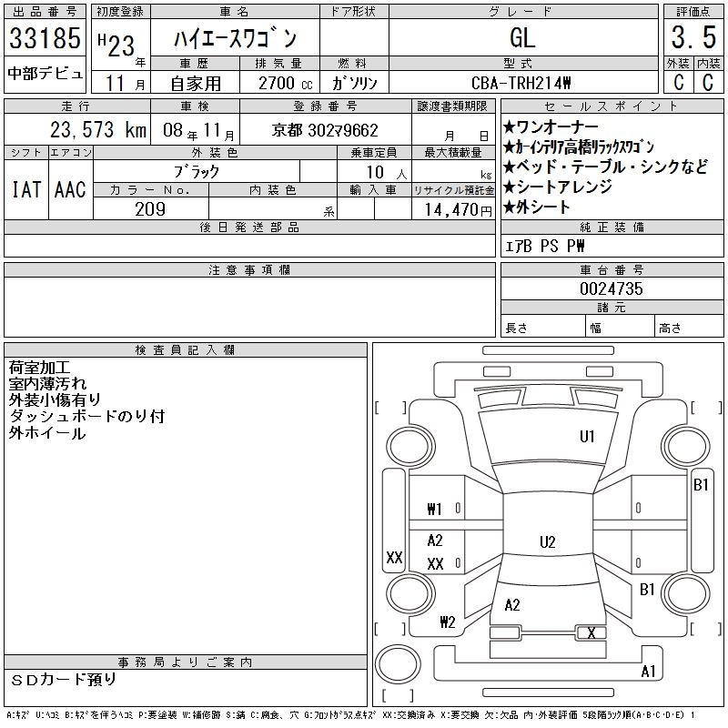Viewport: 728px width, 728px height.
Task: Click the 幅 dimension field
Action: click(x=621, y=326)
